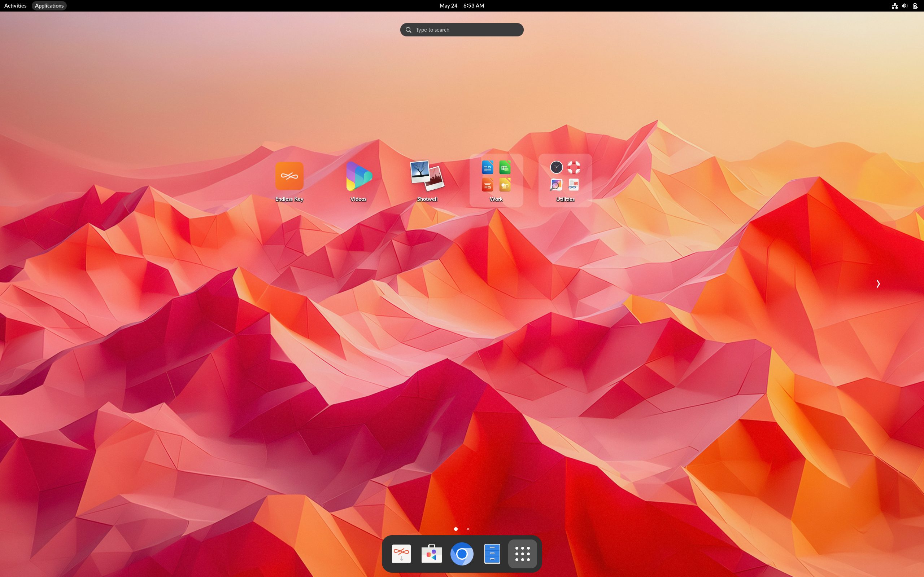The image size is (924, 577).
Task: Click the volume speaker icon
Action: click(x=905, y=6)
